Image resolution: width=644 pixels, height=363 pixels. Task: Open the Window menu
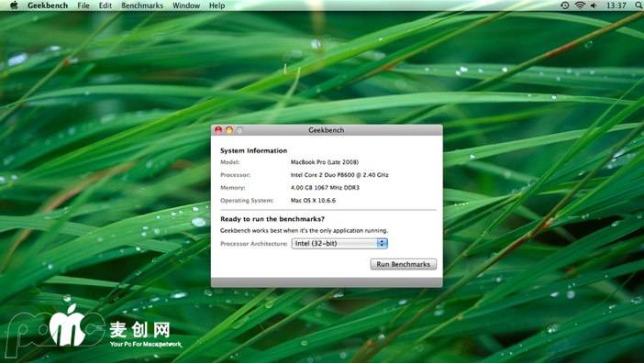186,5
